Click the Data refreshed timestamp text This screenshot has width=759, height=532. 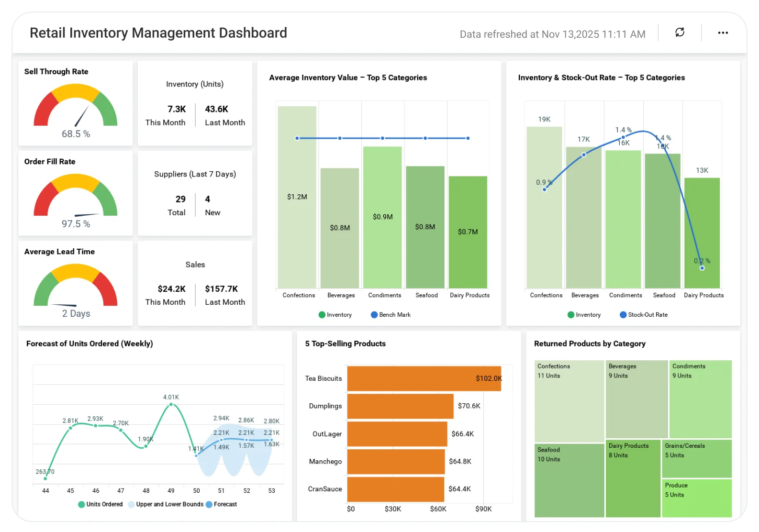click(553, 34)
